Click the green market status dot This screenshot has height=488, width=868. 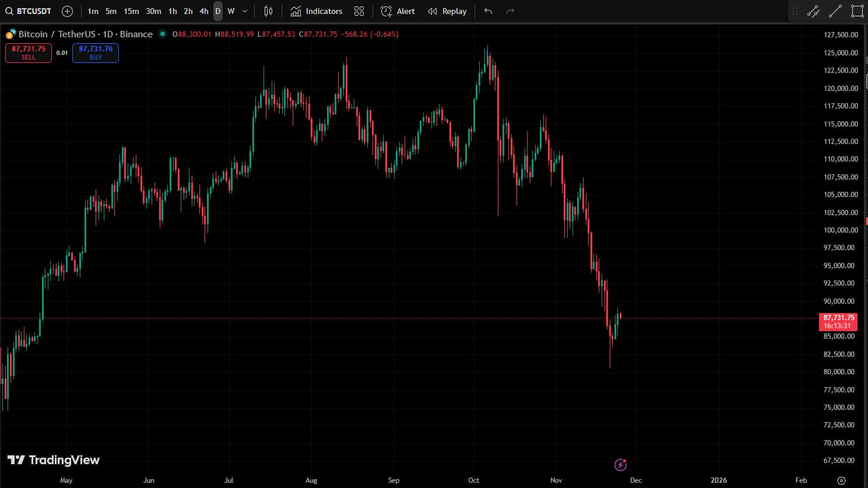coord(163,34)
